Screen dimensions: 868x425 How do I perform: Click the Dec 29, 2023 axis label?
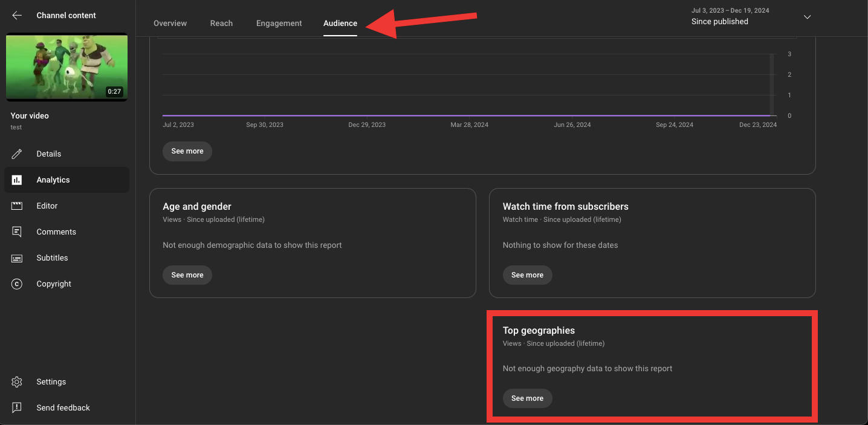tap(367, 125)
